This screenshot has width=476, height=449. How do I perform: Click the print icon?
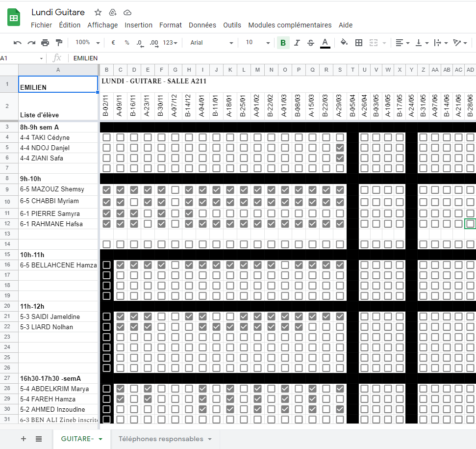pos(45,43)
